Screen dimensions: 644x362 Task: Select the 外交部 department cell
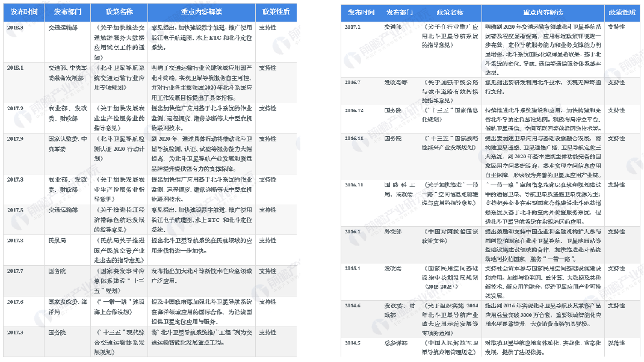pyautogui.click(x=392, y=232)
